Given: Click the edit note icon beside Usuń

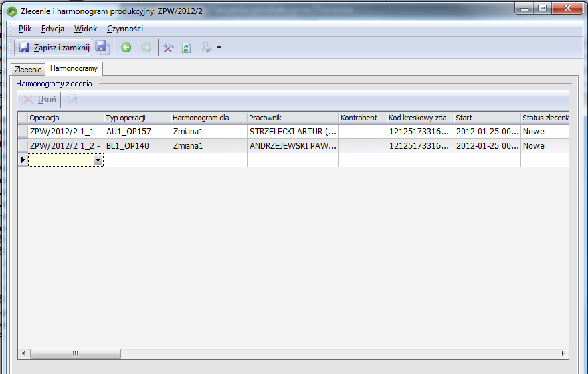Looking at the screenshot, I should click(x=73, y=100).
